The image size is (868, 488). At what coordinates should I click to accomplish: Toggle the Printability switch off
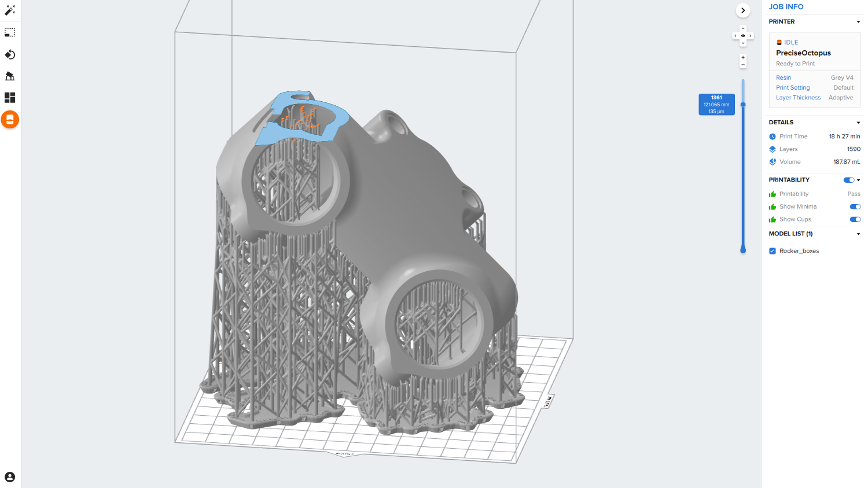point(848,180)
